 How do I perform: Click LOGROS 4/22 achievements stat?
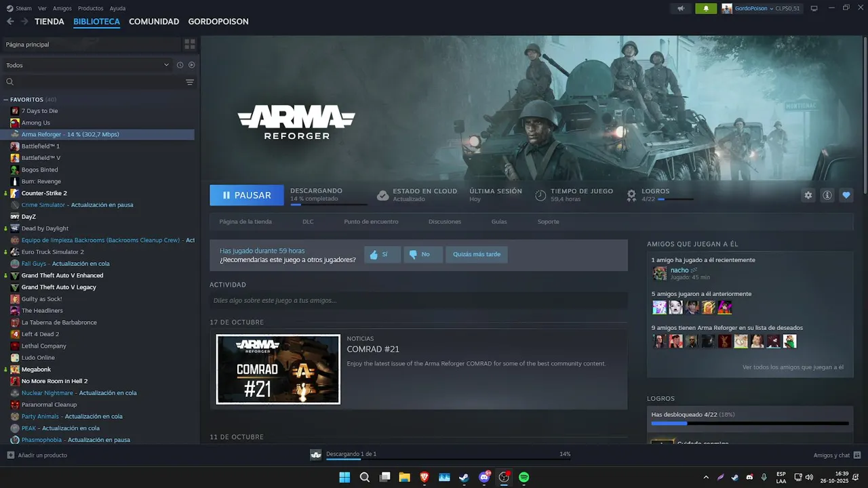tap(659, 195)
